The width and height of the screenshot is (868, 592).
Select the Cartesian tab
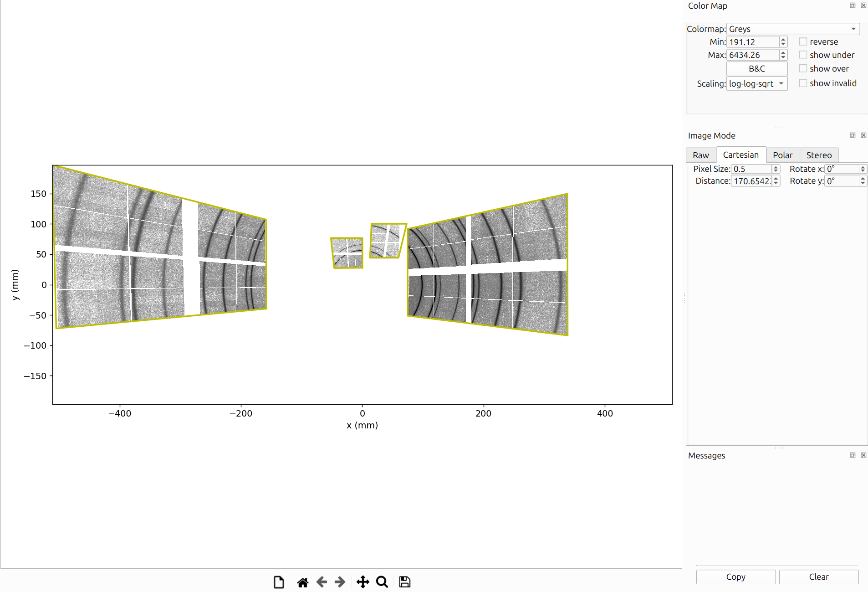click(741, 154)
